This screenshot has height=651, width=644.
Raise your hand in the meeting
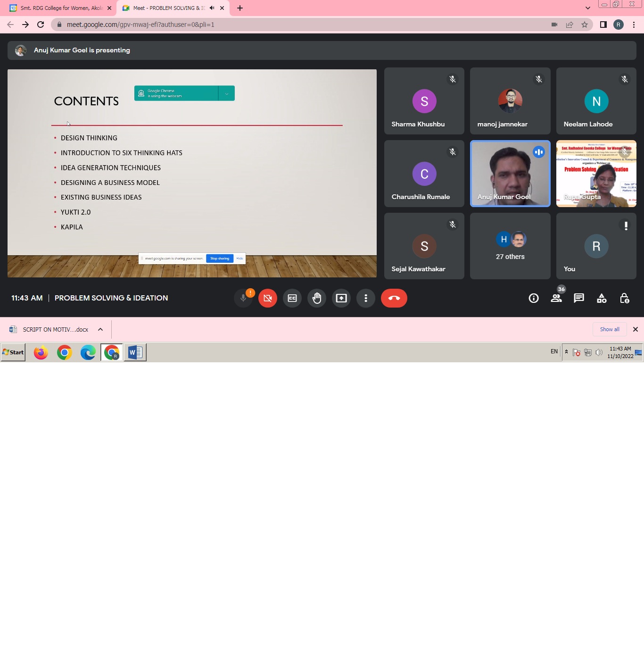pyautogui.click(x=317, y=298)
